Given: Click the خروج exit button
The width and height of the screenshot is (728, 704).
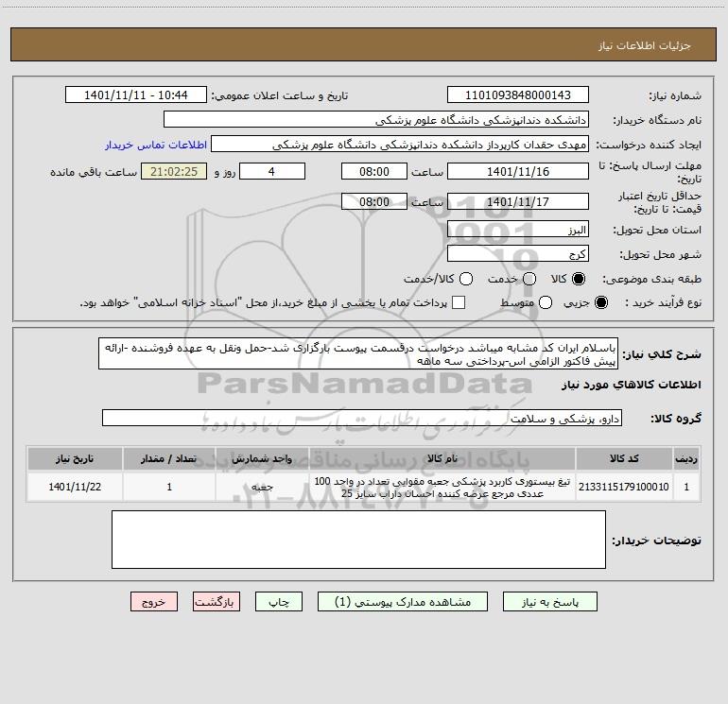Looking at the screenshot, I should coord(154,602).
